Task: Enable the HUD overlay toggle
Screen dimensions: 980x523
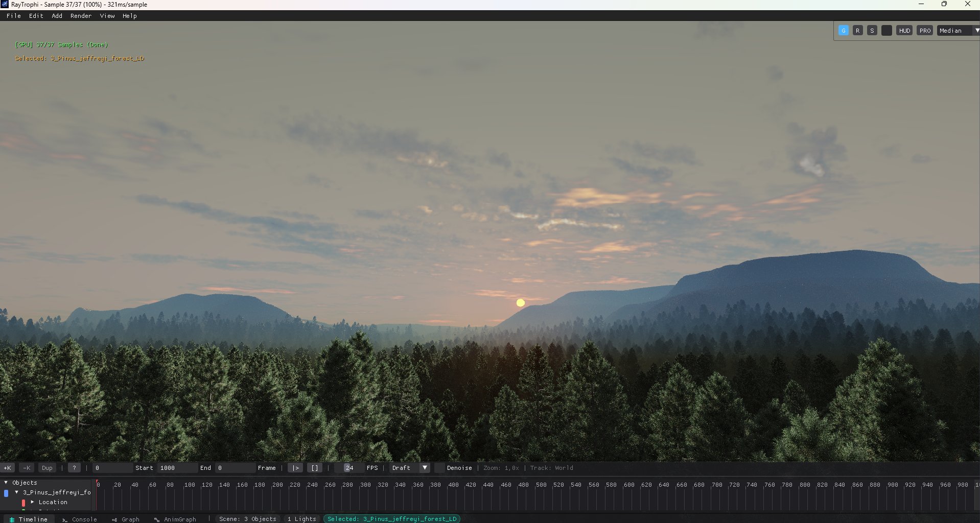Action: pyautogui.click(x=904, y=30)
